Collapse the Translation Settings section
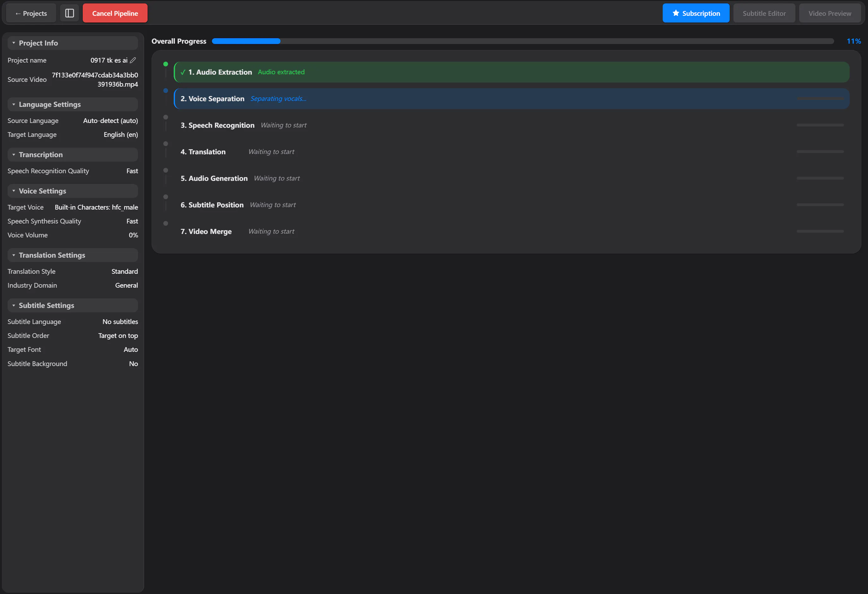 click(x=72, y=255)
